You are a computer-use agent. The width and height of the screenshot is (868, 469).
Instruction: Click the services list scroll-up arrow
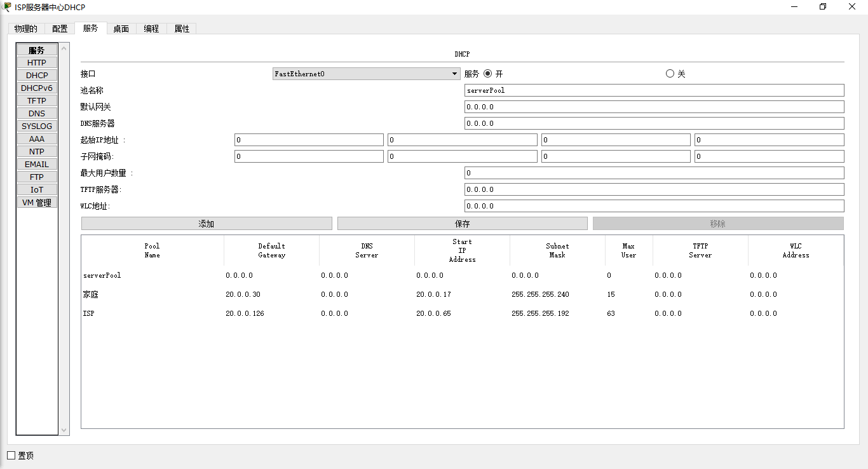pos(63,48)
